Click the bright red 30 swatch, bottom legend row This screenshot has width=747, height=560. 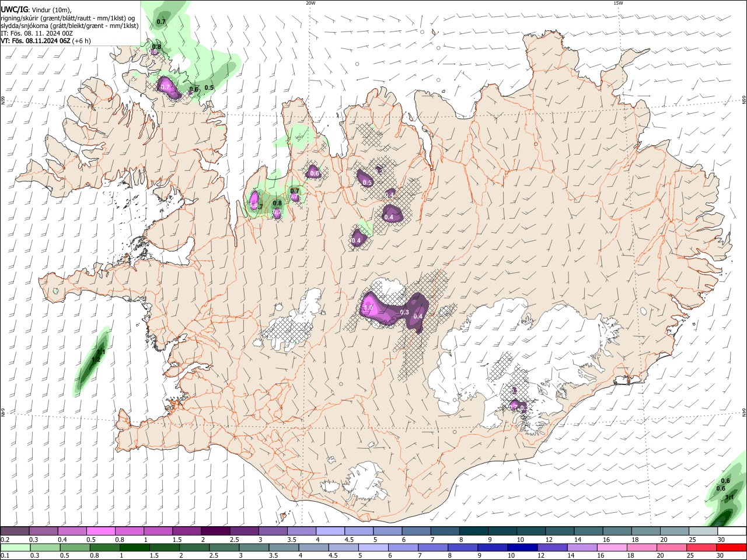pyautogui.click(x=731, y=547)
